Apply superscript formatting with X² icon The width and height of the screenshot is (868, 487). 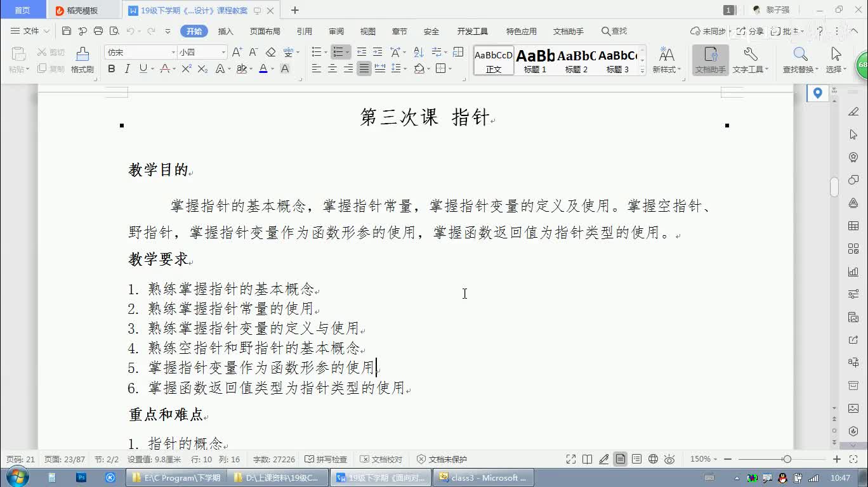[187, 68]
